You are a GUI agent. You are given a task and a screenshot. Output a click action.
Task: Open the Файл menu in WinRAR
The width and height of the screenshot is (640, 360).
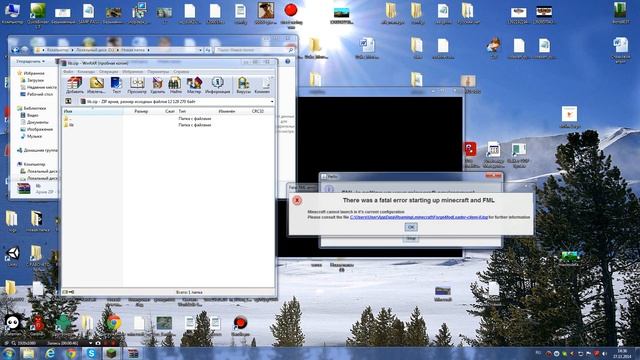point(68,71)
